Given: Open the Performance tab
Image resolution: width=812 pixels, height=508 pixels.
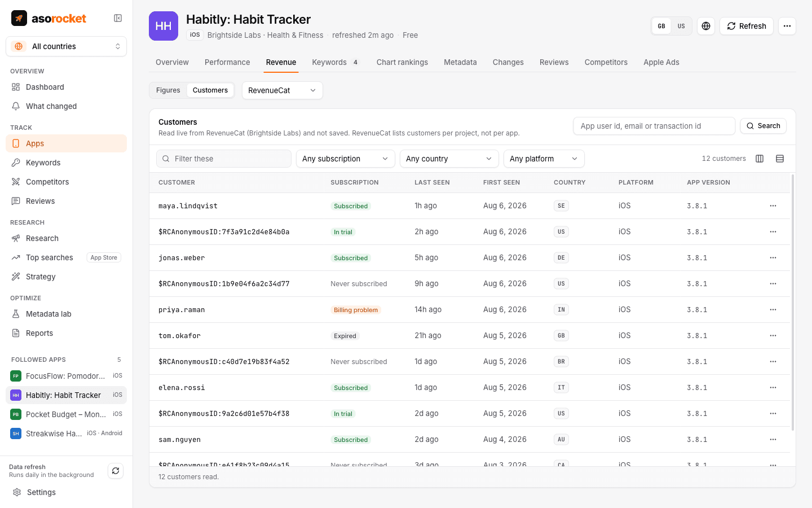Looking at the screenshot, I should (x=227, y=62).
